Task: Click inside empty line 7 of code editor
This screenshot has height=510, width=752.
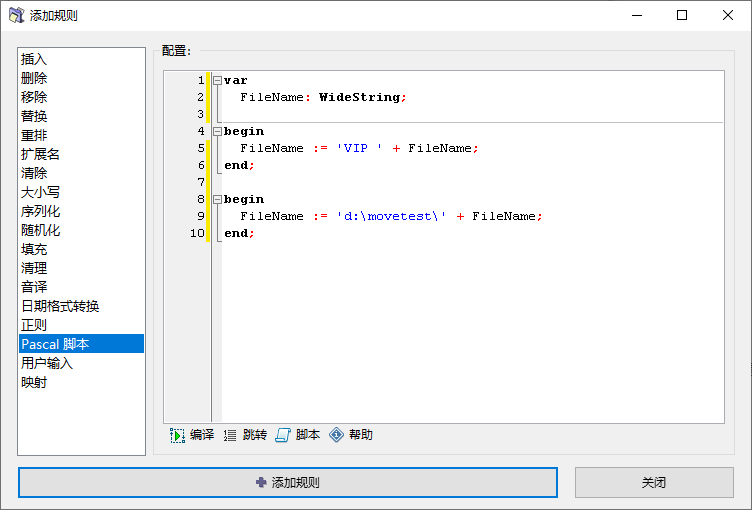Action: coord(400,182)
